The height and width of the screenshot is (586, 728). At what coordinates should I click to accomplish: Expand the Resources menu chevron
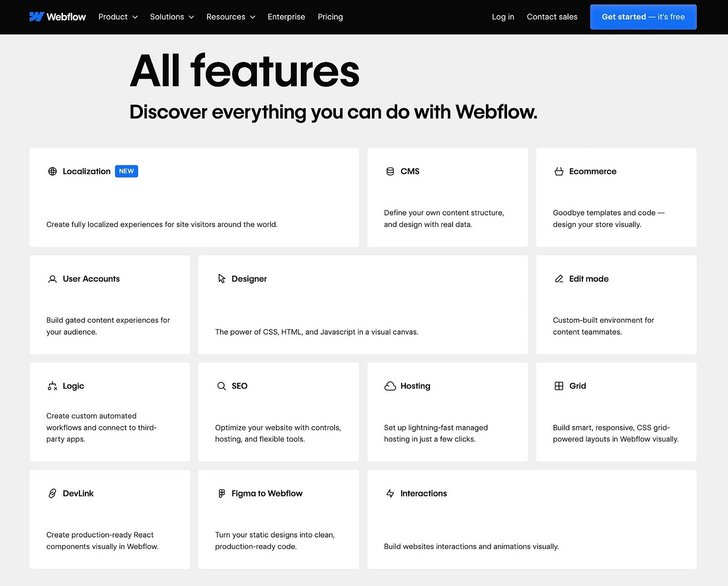tap(252, 17)
